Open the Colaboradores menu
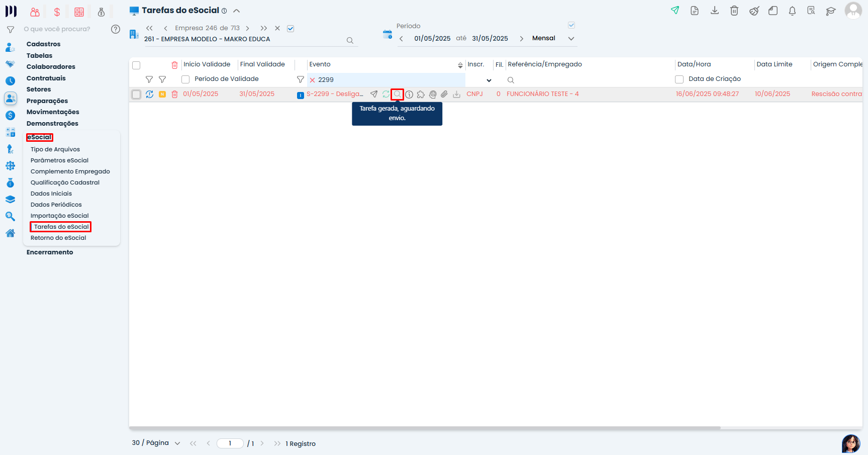The height and width of the screenshot is (455, 868). click(x=51, y=67)
